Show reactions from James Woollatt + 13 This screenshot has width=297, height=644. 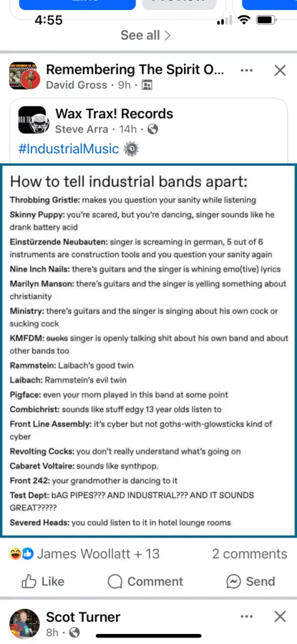(84, 553)
